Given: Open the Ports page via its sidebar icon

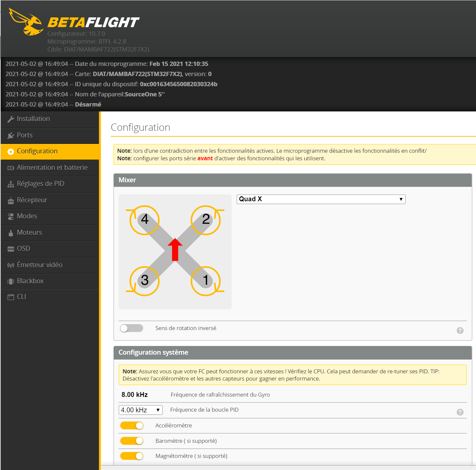Looking at the screenshot, I should point(11,135).
